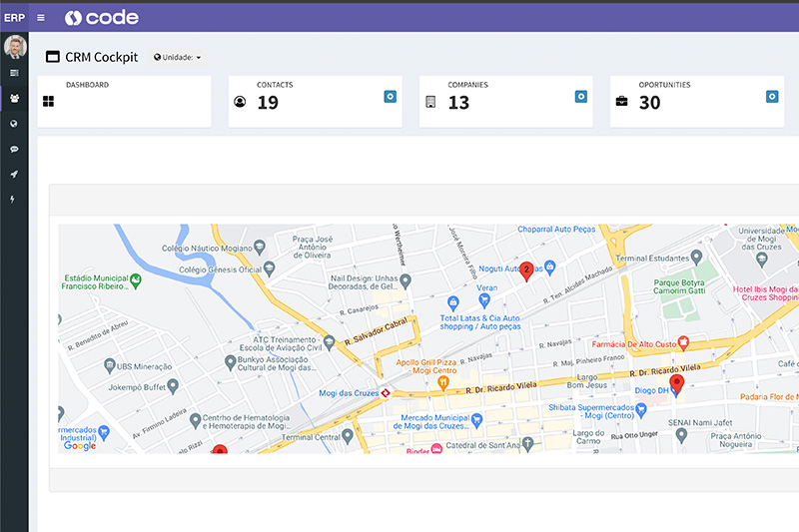The width and height of the screenshot is (799, 532).
Task: Click the globe icon in sidebar
Action: [x=14, y=124]
